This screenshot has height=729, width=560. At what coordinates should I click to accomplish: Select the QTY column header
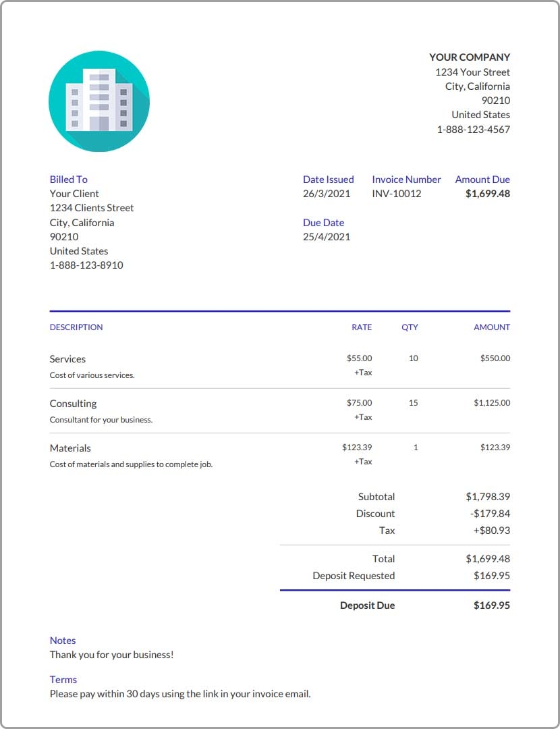(410, 327)
